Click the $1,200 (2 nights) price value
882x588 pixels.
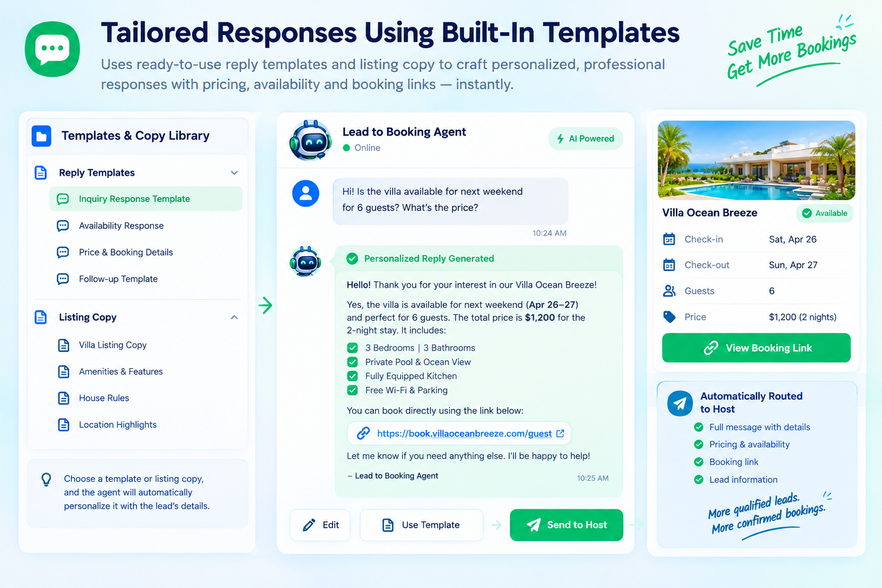click(803, 317)
